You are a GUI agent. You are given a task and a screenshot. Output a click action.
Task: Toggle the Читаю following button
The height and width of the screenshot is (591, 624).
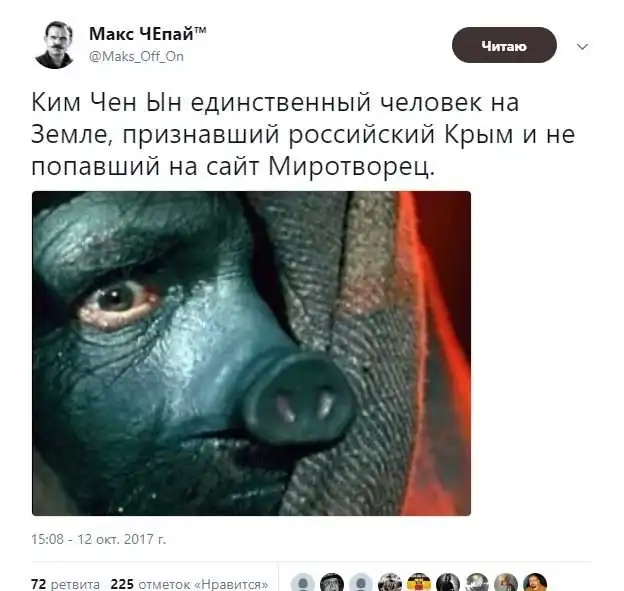[x=504, y=45]
